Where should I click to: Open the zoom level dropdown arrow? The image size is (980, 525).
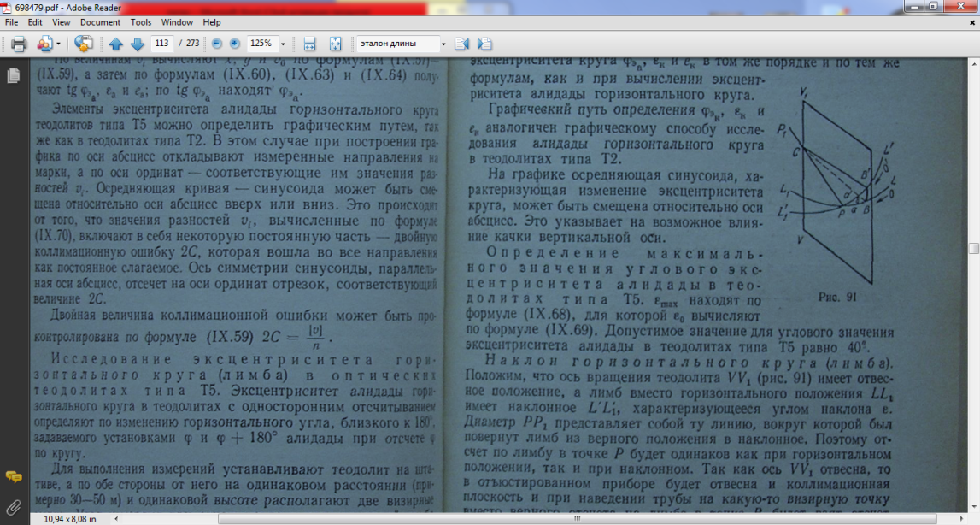point(283,44)
